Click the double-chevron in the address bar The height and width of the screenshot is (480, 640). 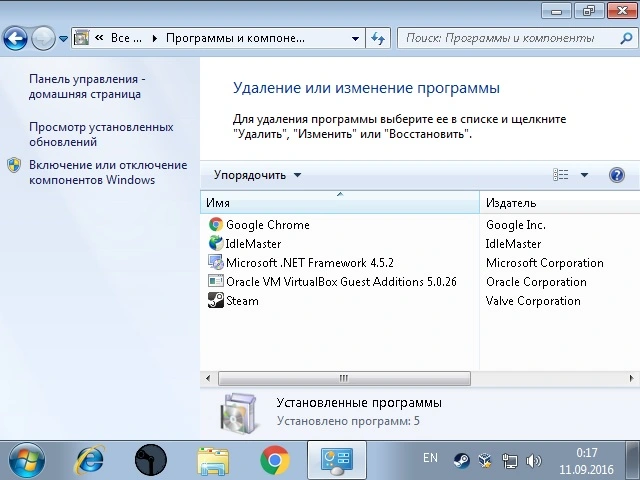[x=99, y=38]
